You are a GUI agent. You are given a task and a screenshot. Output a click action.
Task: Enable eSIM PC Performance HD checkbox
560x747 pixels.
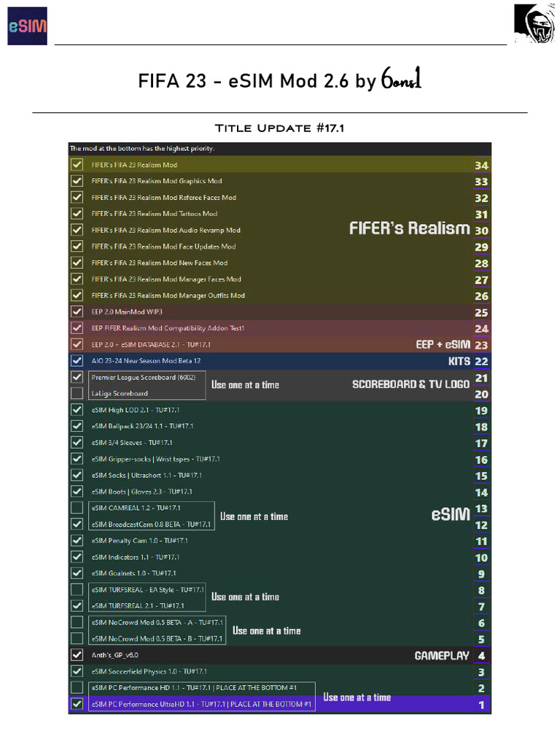(77, 687)
